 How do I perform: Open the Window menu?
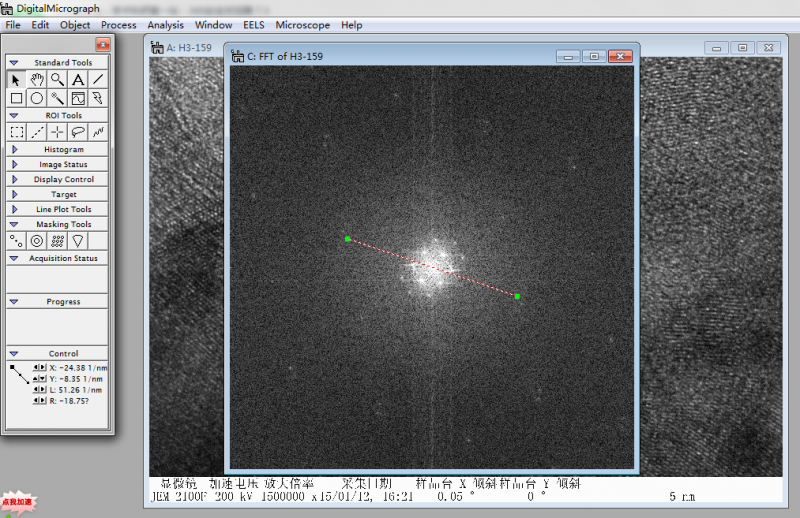[213, 25]
